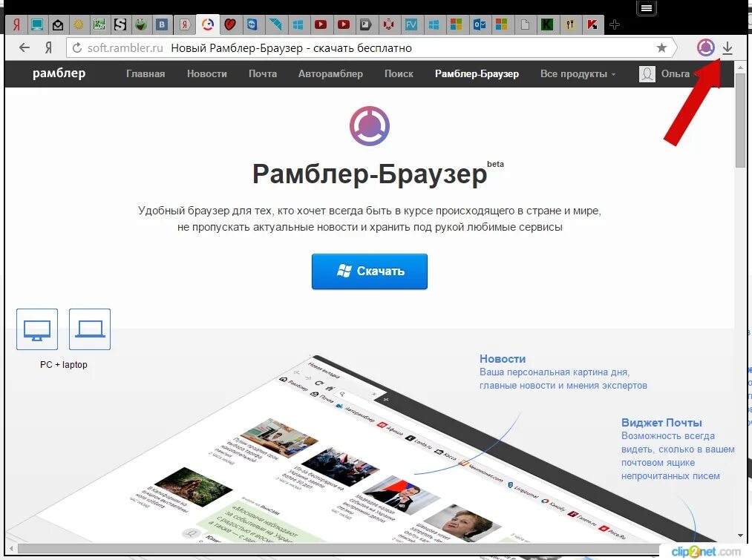Bookmark page with the star icon
Viewport: 752px width, 560px height.
(x=661, y=47)
